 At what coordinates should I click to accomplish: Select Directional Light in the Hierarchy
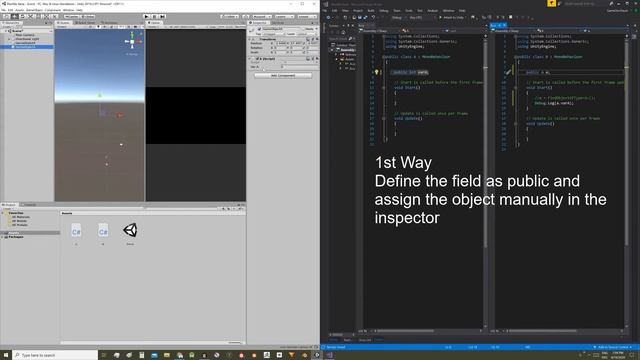tap(27, 39)
